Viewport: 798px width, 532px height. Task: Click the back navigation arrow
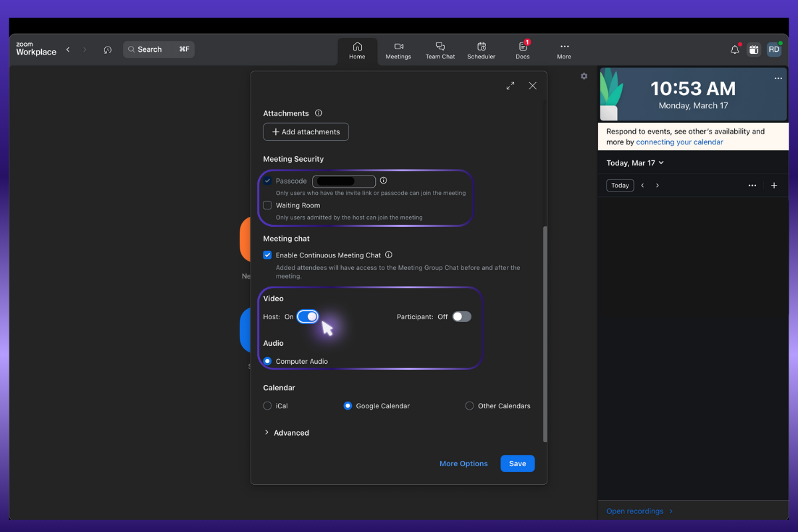pos(68,49)
